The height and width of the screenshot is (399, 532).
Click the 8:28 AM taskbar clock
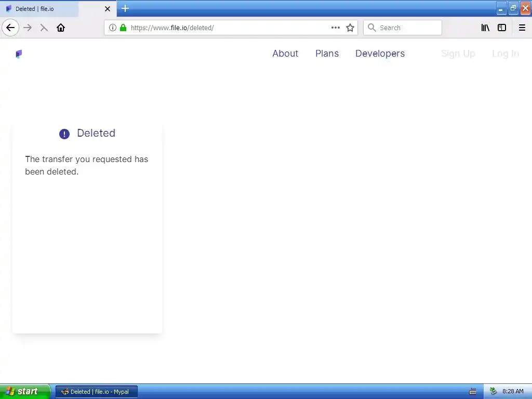[513, 392]
